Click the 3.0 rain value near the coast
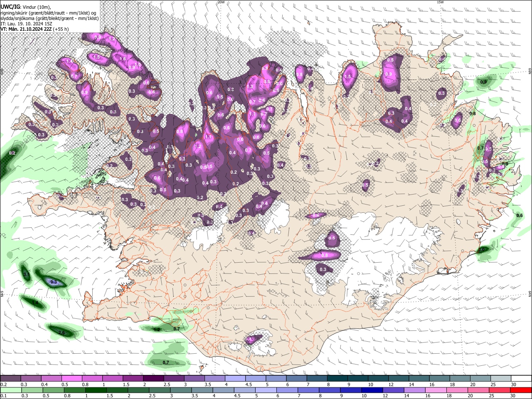Viewport: 532px width, 399px height. pos(481,250)
